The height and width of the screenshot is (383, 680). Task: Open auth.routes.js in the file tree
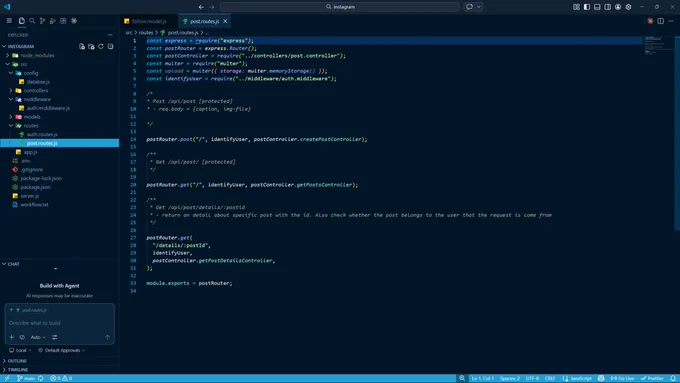[42, 134]
